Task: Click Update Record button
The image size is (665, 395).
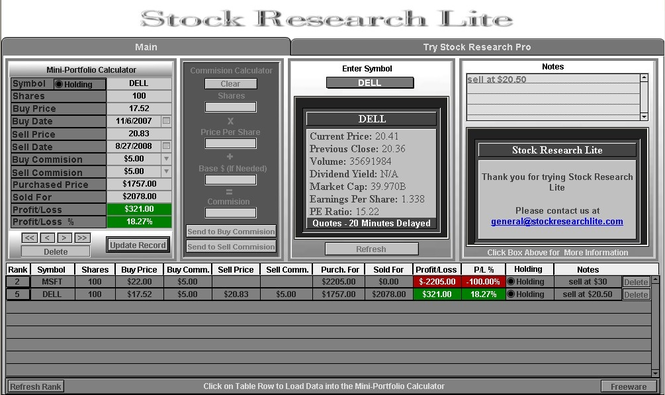Action: coord(137,245)
